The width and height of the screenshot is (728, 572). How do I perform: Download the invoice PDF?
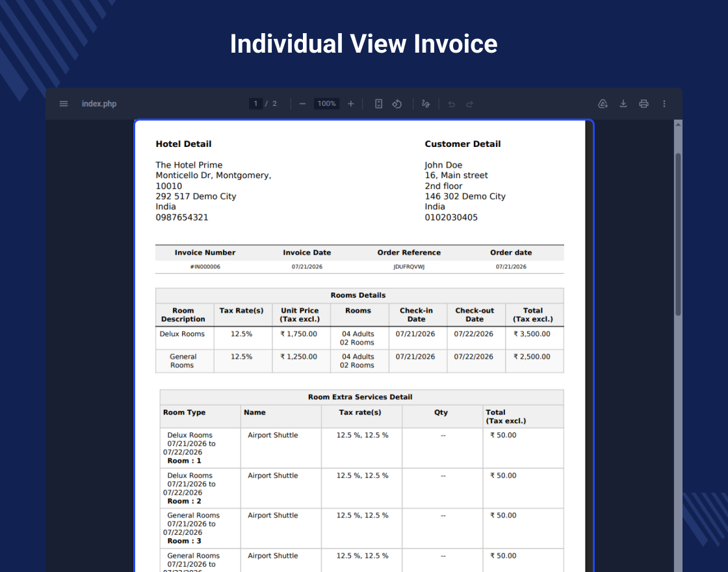pyautogui.click(x=623, y=103)
